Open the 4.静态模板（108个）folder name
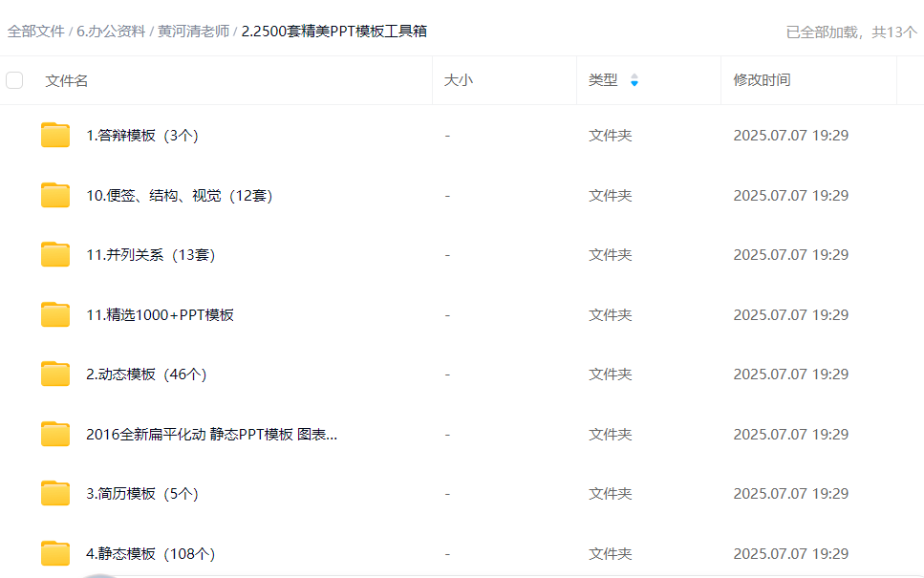 tap(150, 554)
